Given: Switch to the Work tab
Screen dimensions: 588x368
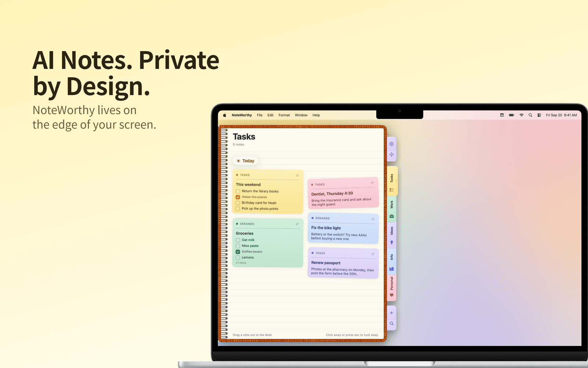Looking at the screenshot, I should 392,209.
